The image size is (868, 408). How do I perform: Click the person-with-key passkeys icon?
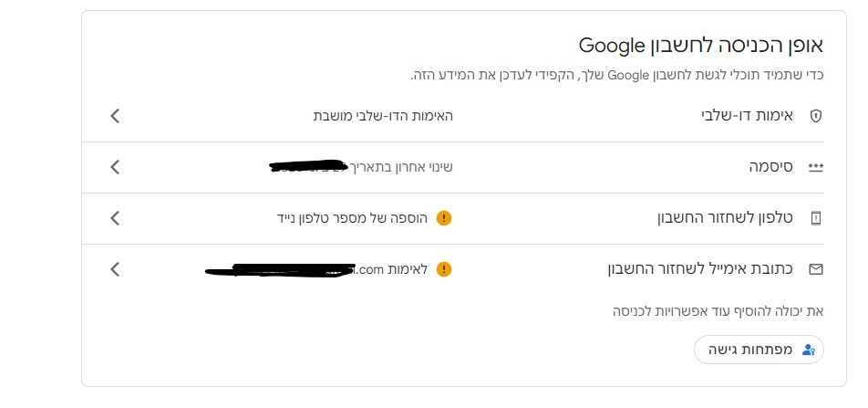tap(807, 350)
